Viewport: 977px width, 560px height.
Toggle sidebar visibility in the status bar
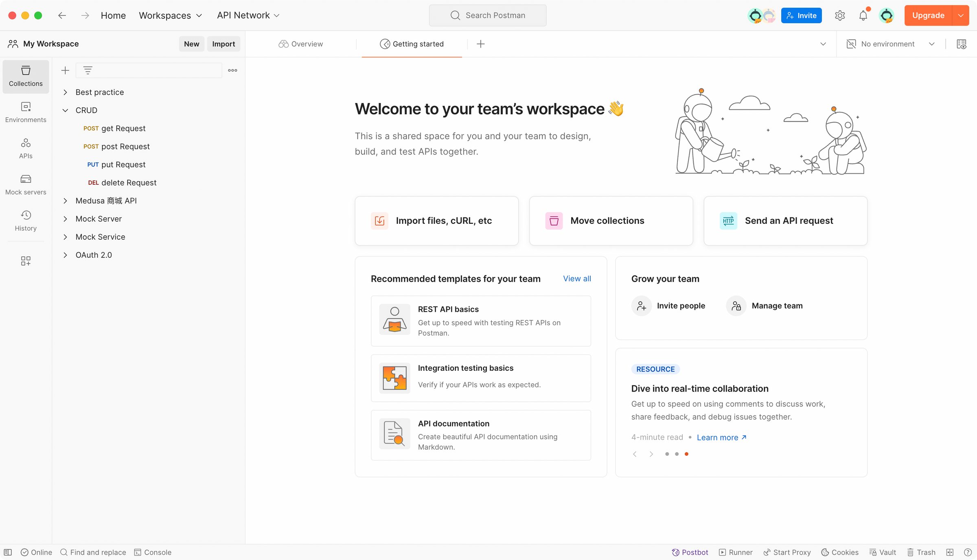coord(8,552)
